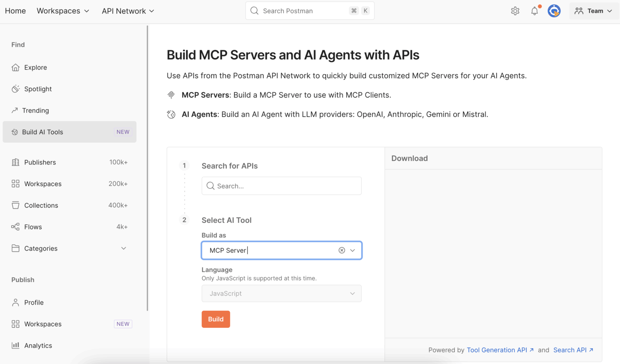Open Collections 400k+ list
Screen dimensions: 620x364
coord(69,205)
